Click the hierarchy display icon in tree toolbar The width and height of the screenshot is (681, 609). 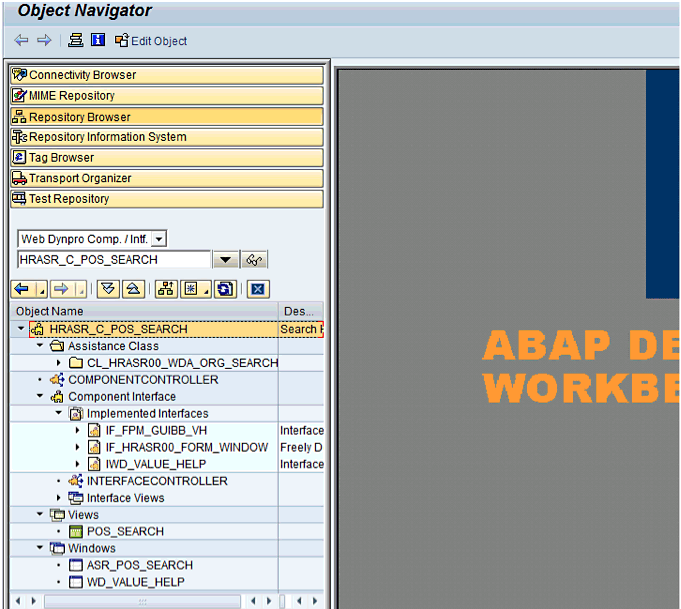166,289
